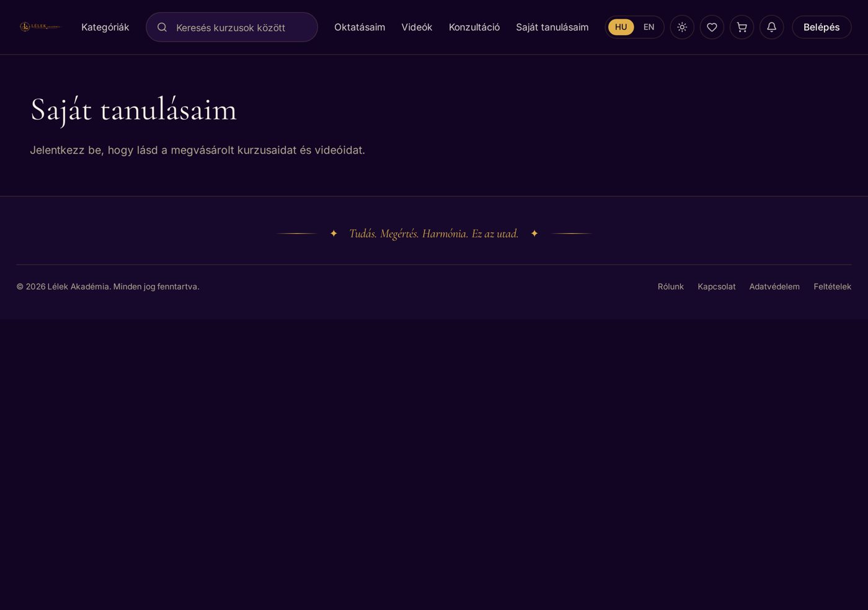Open the Oktatásaim menu item
This screenshot has width=868, height=610.
click(x=360, y=27)
